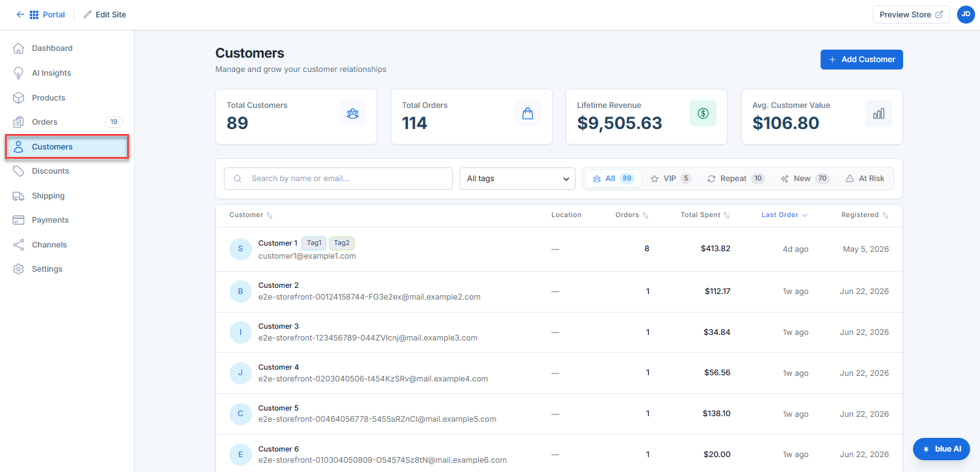This screenshot has height=472, width=980.
Task: Sort by Customer column
Action: (251, 215)
